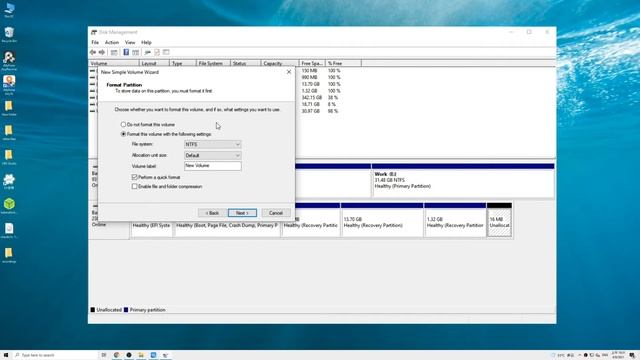Select the Work (E:) partition block
This screenshot has width=640, height=360.
tap(463, 180)
